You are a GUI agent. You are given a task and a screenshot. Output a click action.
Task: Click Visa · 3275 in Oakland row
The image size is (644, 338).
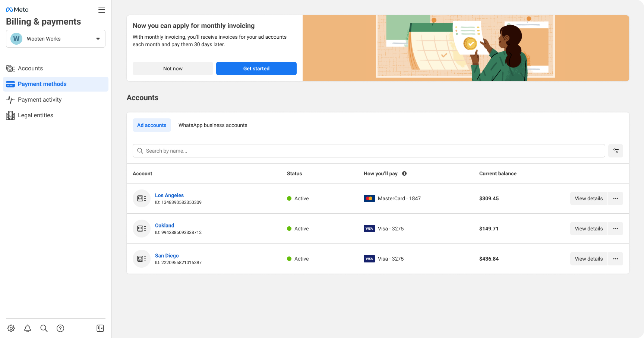coord(391,229)
